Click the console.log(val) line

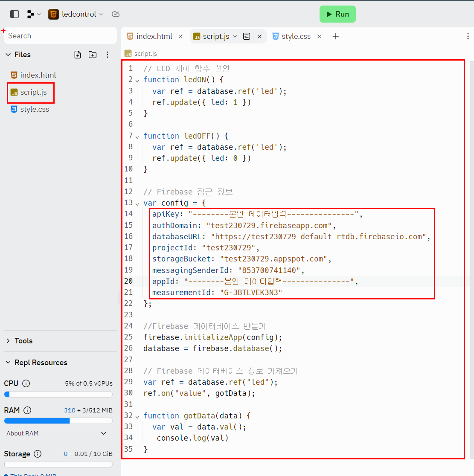pos(192,438)
